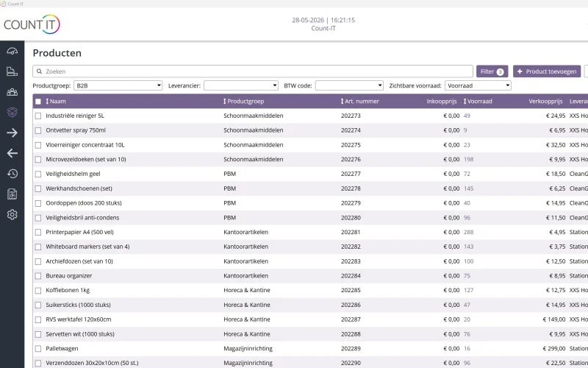Click the date and time 28-05-2026 text
This screenshot has width=588, height=368.
(x=323, y=21)
